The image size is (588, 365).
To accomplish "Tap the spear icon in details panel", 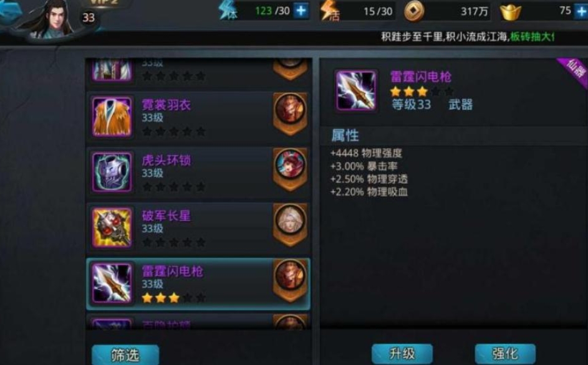I will point(356,90).
